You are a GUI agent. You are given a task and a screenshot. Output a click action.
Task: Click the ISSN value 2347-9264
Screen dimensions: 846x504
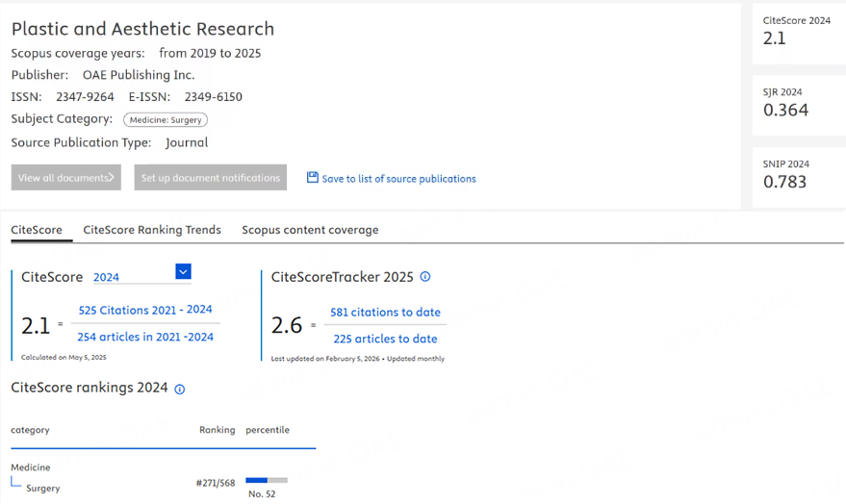click(86, 97)
